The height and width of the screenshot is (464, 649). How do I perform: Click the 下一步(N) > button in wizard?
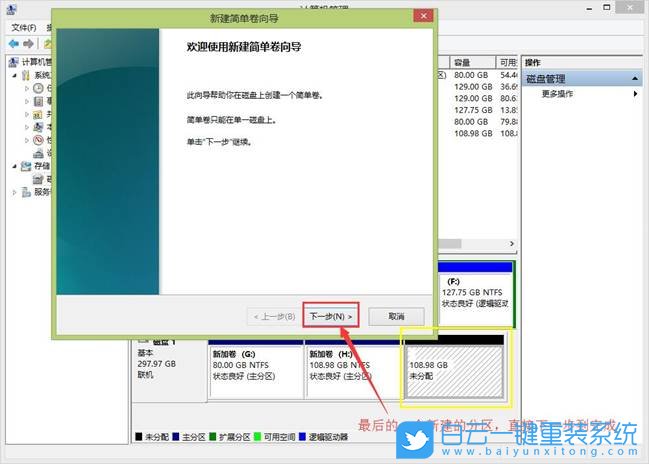331,316
